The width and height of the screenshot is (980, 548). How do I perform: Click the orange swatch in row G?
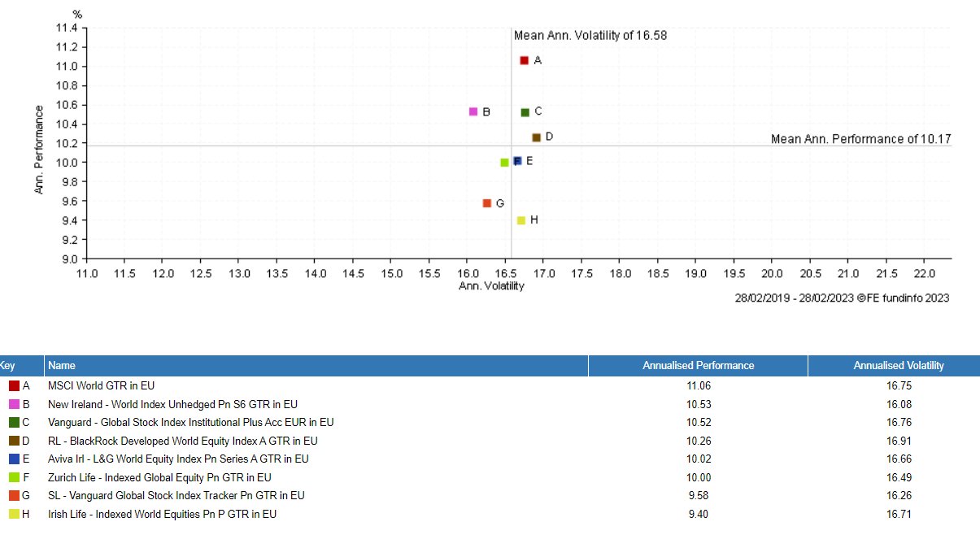tap(14, 495)
